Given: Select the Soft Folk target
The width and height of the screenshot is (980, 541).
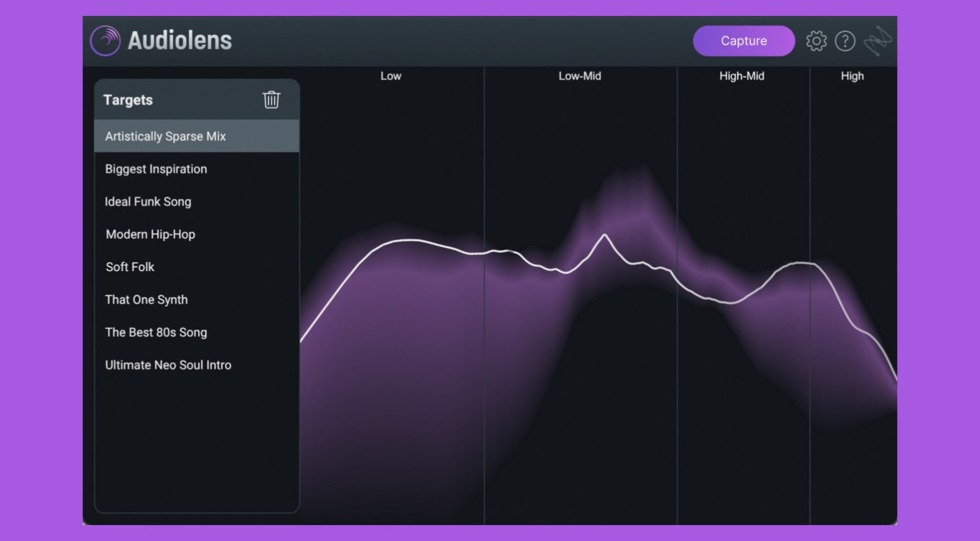Looking at the screenshot, I should click(x=130, y=267).
